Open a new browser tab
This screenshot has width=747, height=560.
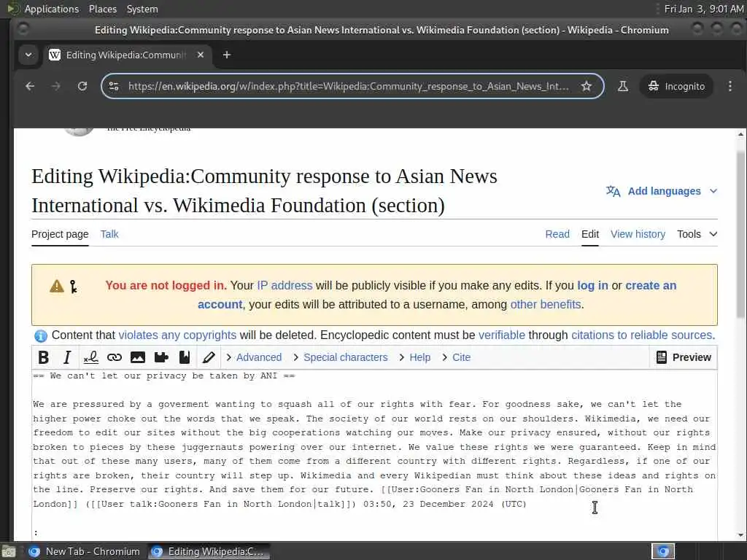click(x=227, y=55)
